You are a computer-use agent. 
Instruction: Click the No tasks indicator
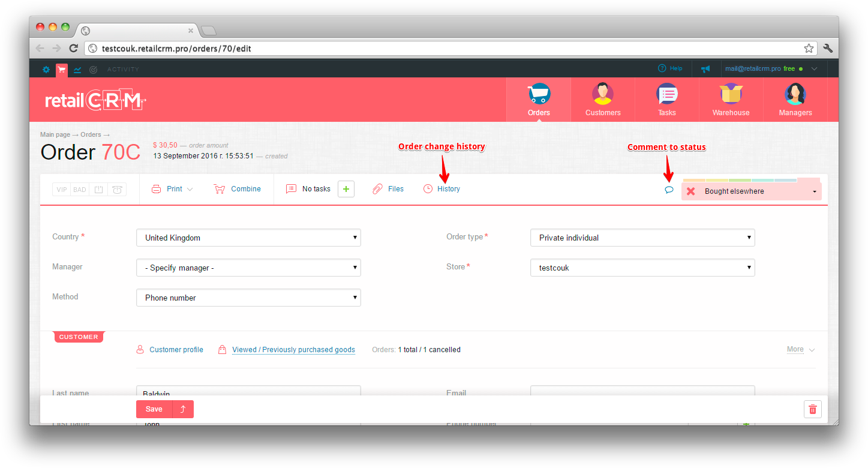point(308,189)
